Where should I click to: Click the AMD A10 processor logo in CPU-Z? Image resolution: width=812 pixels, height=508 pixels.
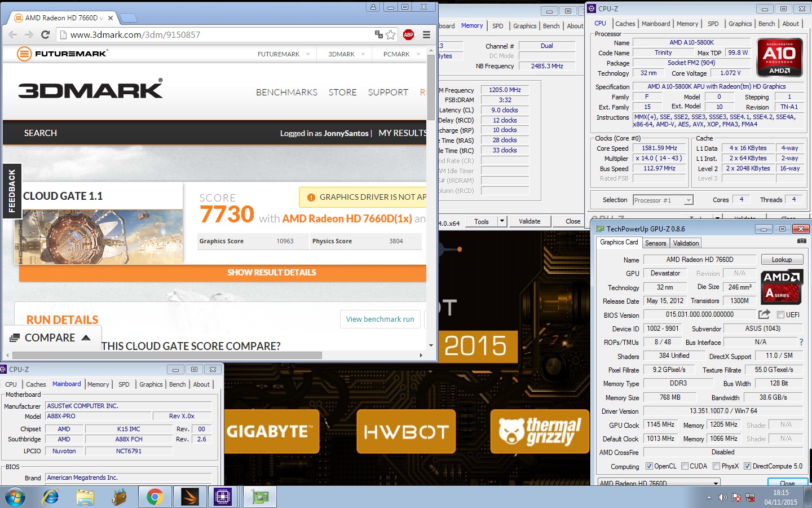coord(779,57)
